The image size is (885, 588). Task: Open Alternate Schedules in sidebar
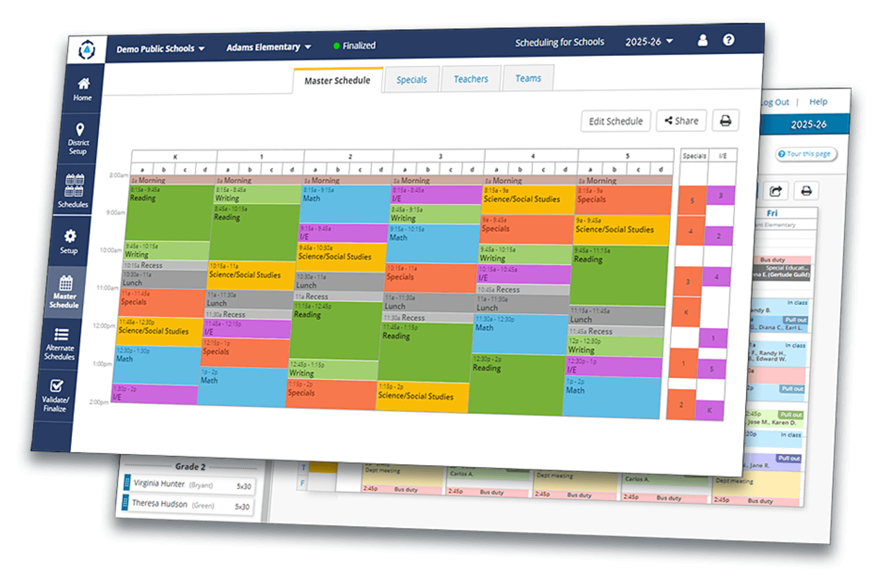61,335
